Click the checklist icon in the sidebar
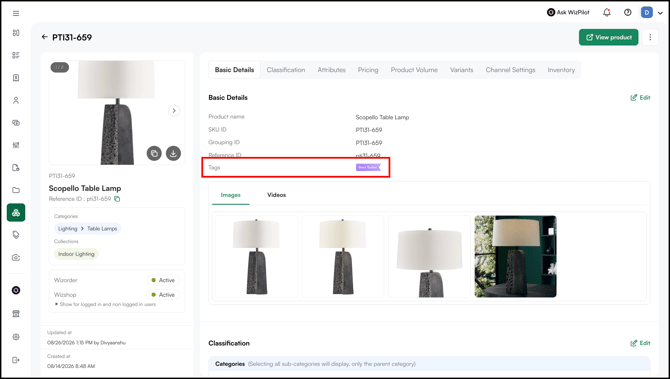 [16, 55]
